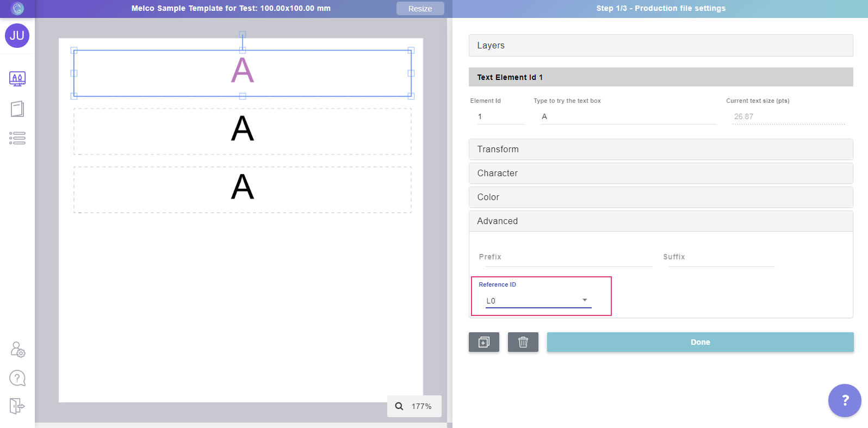Expand the Character section

coord(660,173)
